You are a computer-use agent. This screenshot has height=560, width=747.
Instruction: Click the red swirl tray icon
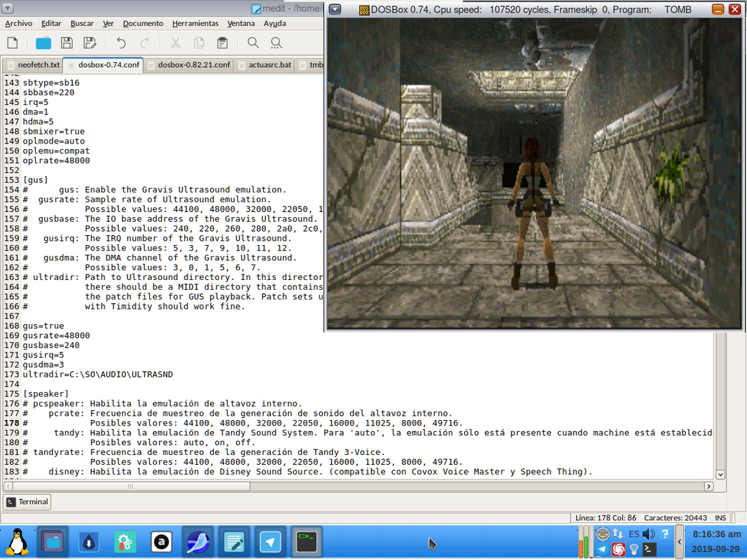coord(618,550)
